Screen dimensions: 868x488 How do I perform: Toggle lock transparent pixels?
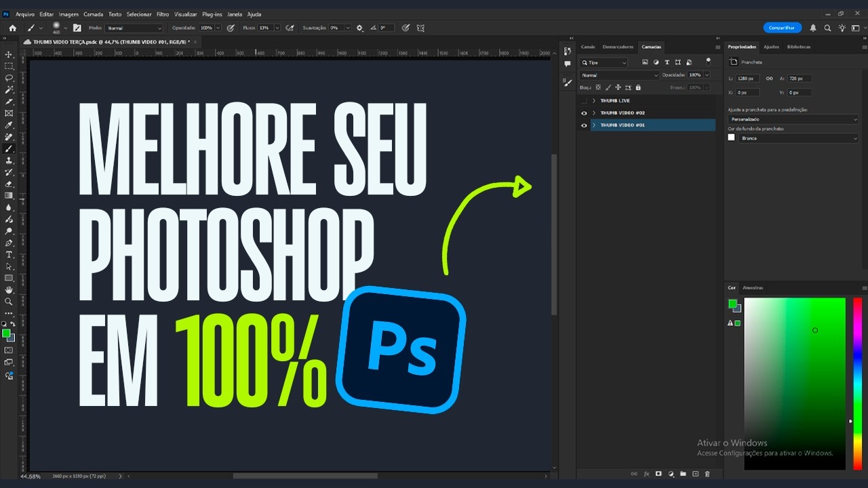598,87
